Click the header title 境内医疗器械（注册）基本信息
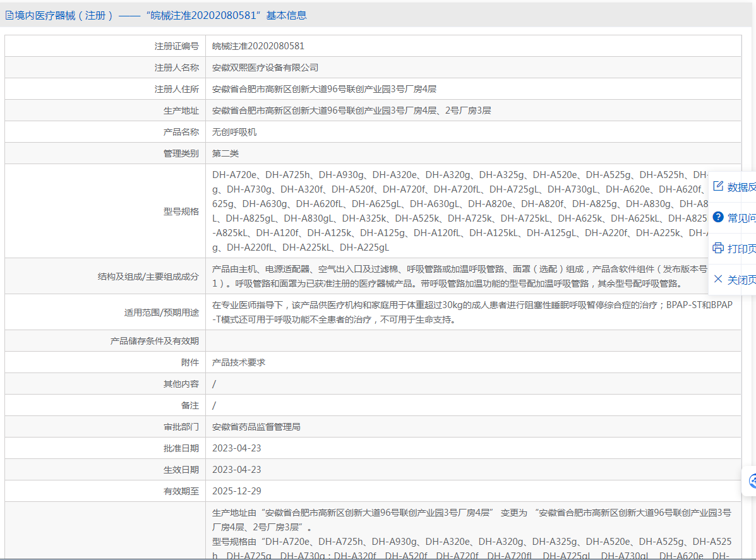The width and height of the screenshot is (756, 560). (160, 15)
